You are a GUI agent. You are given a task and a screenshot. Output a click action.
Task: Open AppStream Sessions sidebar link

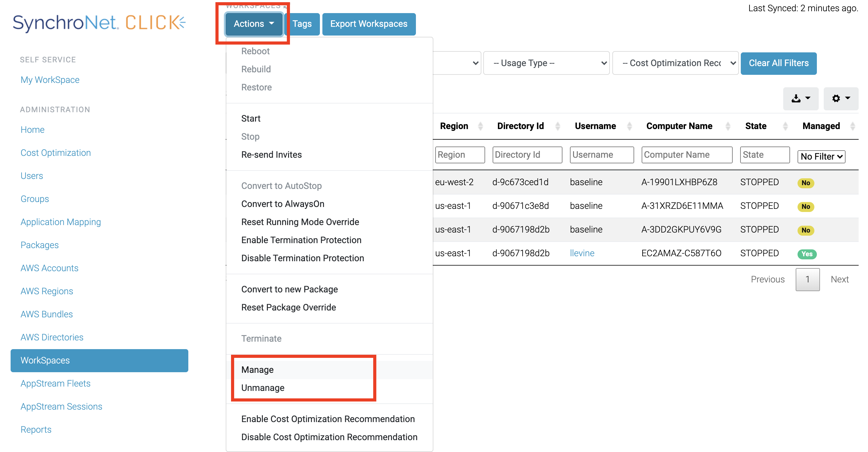[x=61, y=406]
